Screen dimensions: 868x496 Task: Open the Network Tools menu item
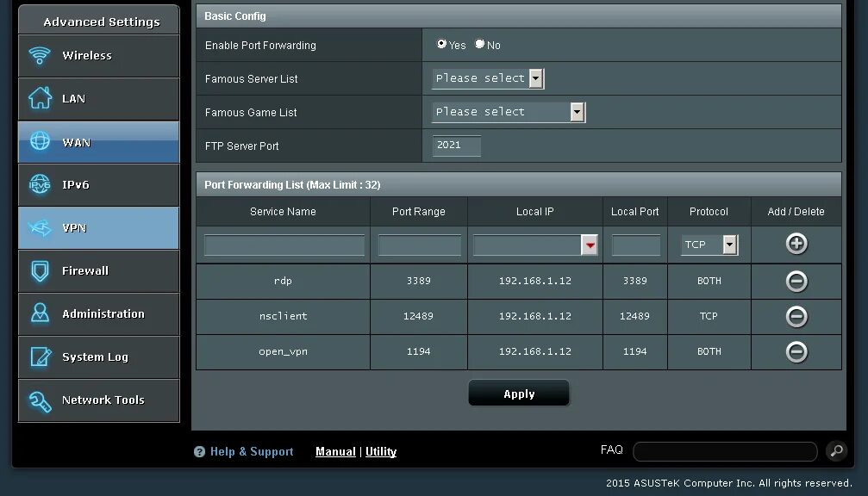[x=98, y=400]
